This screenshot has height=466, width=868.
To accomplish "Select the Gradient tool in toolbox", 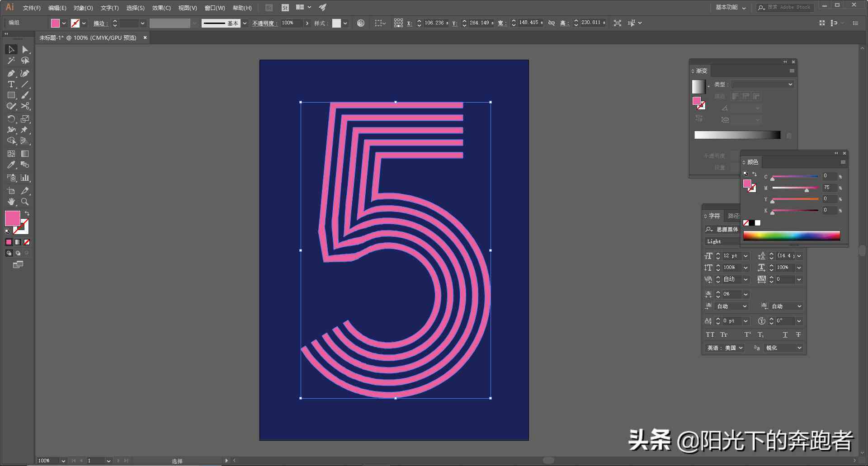I will [x=25, y=154].
